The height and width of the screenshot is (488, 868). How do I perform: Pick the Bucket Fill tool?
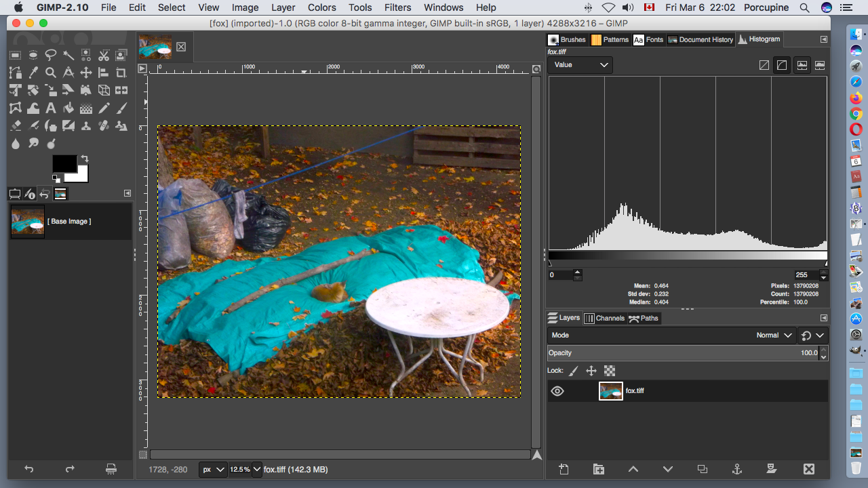point(68,108)
